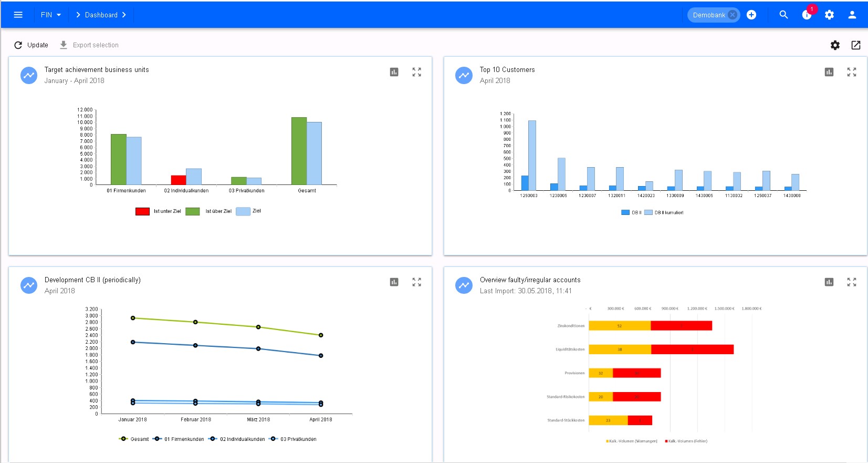868x463 pixels.
Task: Expand Target achievement chart to fullscreen
Action: click(x=416, y=72)
